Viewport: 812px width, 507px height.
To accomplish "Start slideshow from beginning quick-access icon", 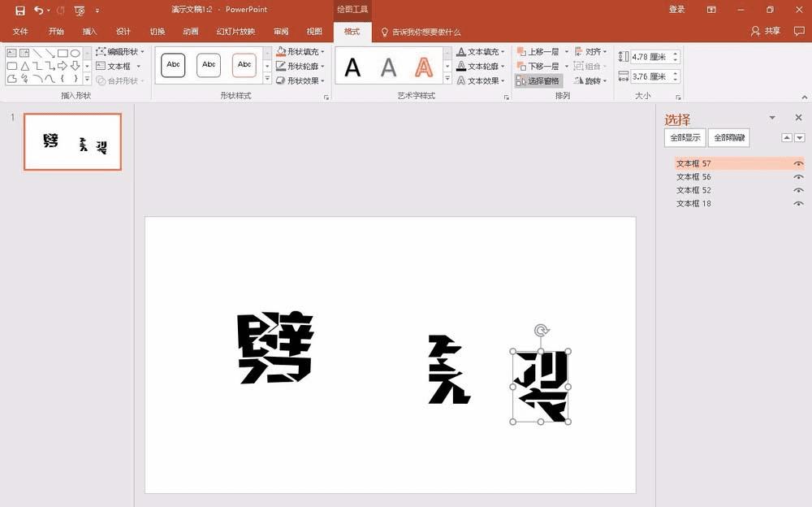I will tap(80, 11).
